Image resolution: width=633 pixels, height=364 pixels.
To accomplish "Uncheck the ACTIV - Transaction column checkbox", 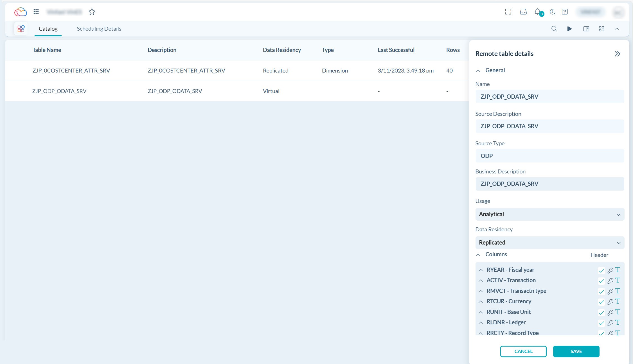I will (602, 281).
